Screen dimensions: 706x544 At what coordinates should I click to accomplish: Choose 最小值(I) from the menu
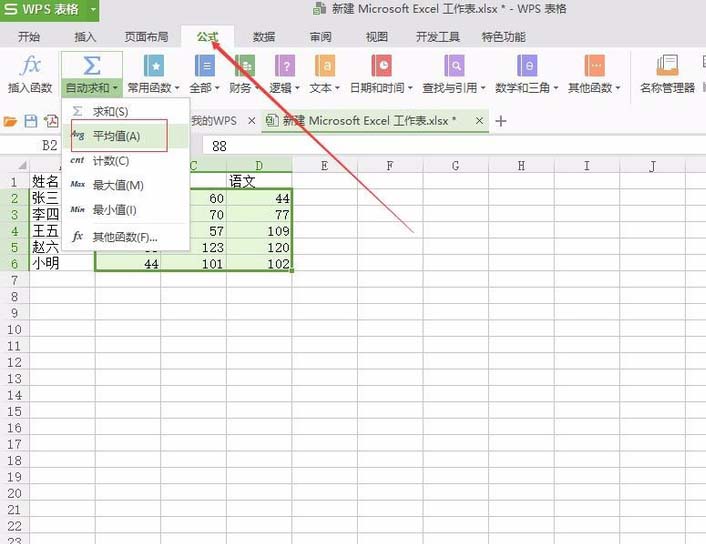tap(125, 210)
